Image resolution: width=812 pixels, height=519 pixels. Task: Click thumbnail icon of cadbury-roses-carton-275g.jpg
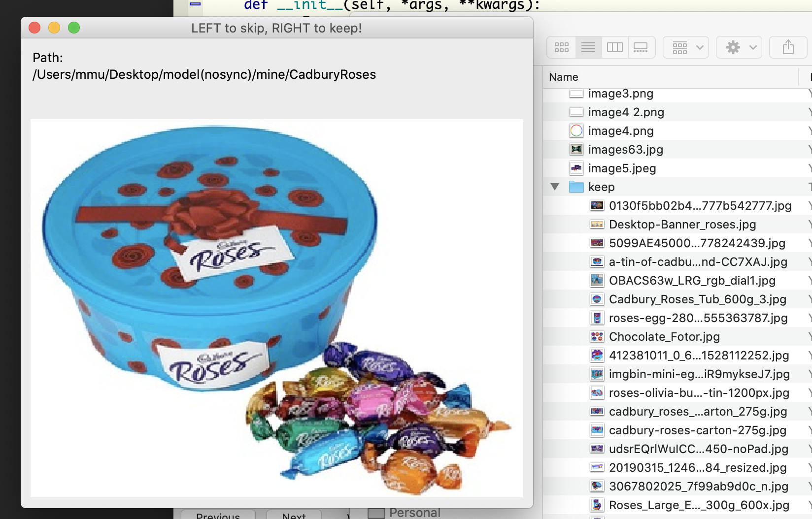tap(597, 430)
